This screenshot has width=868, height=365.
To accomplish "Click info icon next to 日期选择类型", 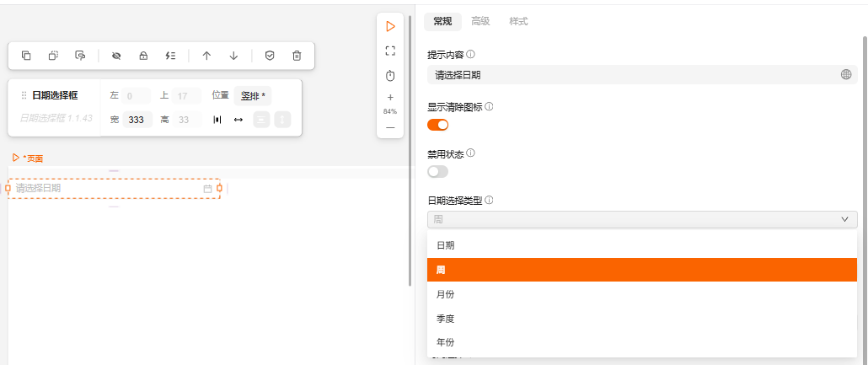I will [x=489, y=200].
